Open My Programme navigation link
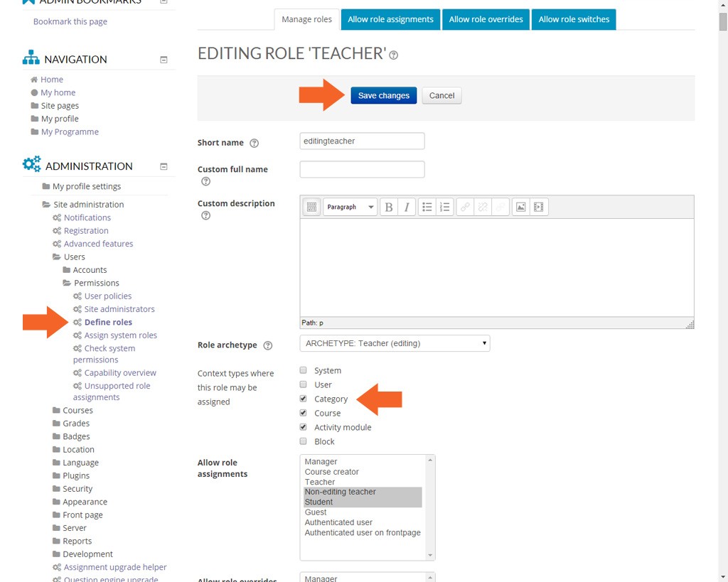 pyautogui.click(x=70, y=131)
